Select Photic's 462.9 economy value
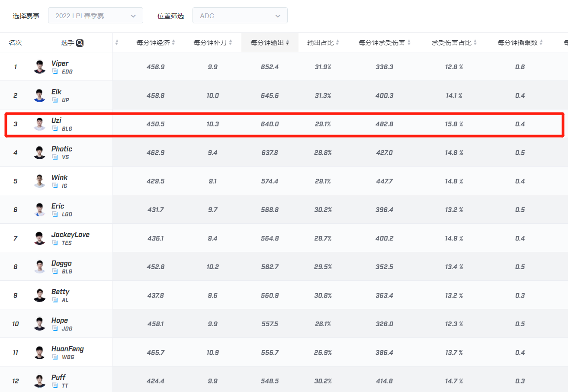Screen dimensions: 568x392 (156, 153)
